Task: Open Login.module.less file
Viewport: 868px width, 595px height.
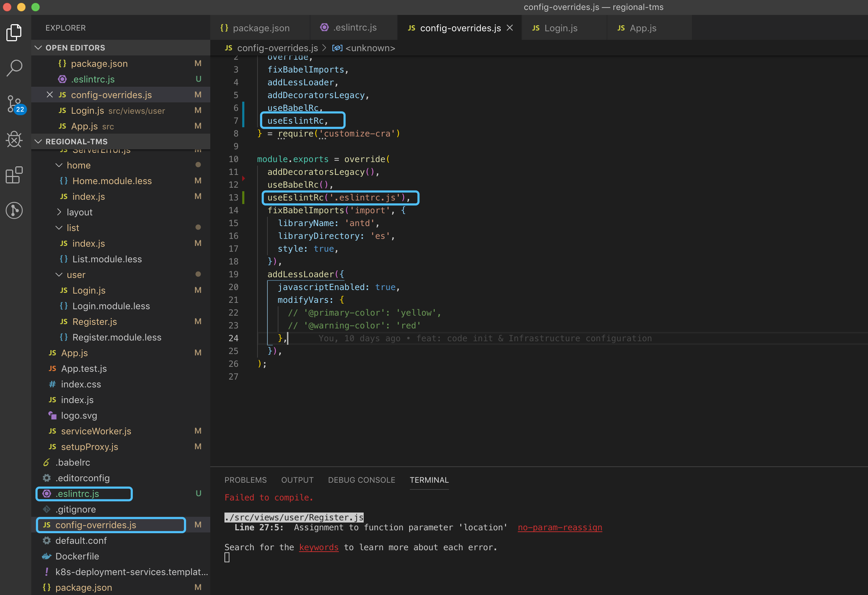Action: click(121, 306)
